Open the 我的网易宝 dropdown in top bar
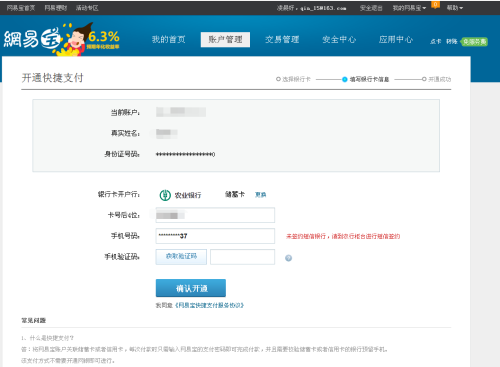The width and height of the screenshot is (500, 367). 409,8
